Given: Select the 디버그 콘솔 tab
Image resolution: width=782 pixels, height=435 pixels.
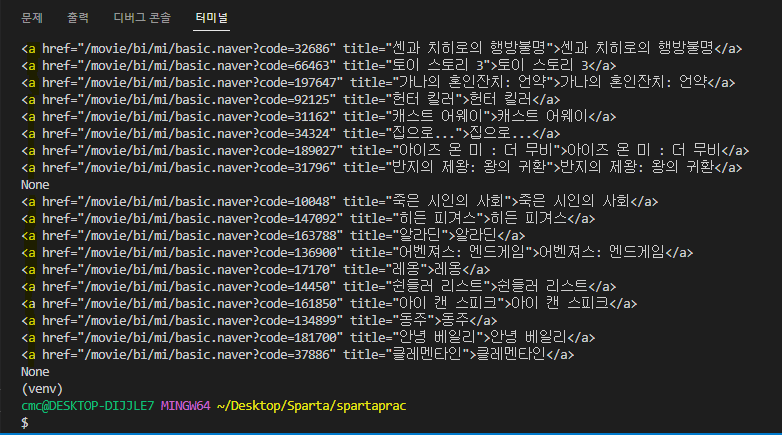Looking at the screenshot, I should coord(142,18).
